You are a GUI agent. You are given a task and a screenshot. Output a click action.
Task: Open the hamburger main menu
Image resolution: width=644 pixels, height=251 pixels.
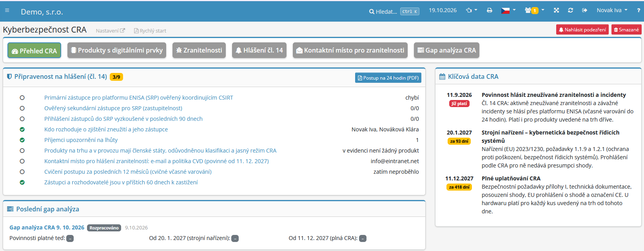[7, 11]
